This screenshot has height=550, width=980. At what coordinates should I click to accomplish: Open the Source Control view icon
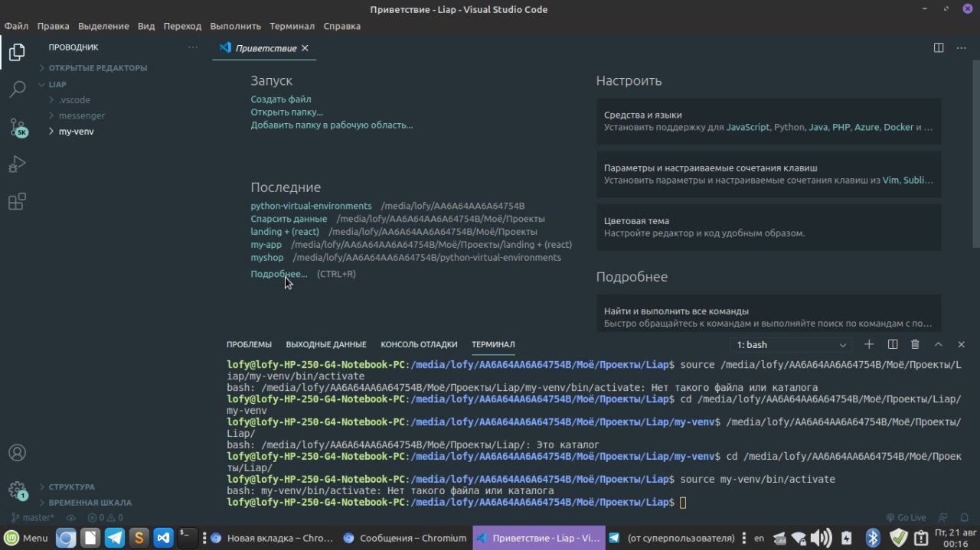coord(17,127)
